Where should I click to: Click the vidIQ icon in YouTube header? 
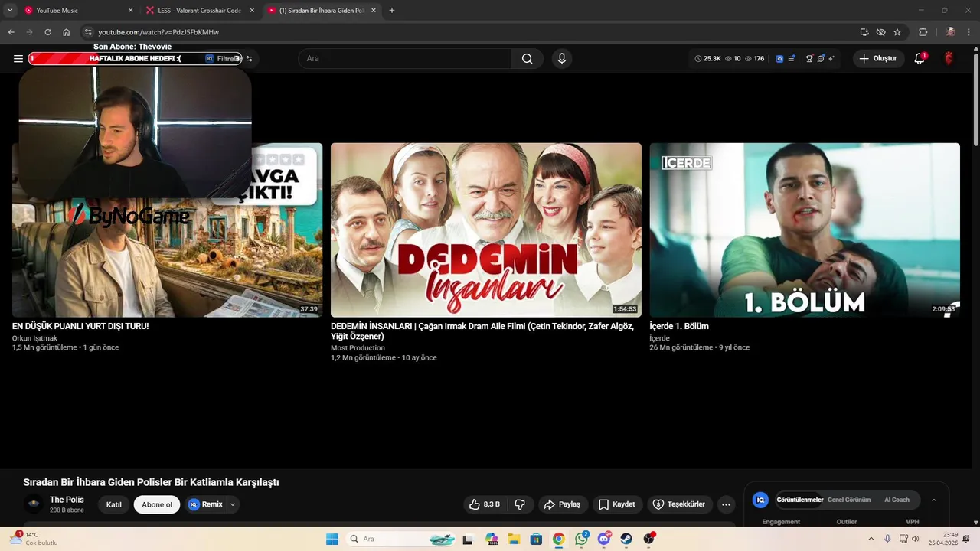point(779,58)
